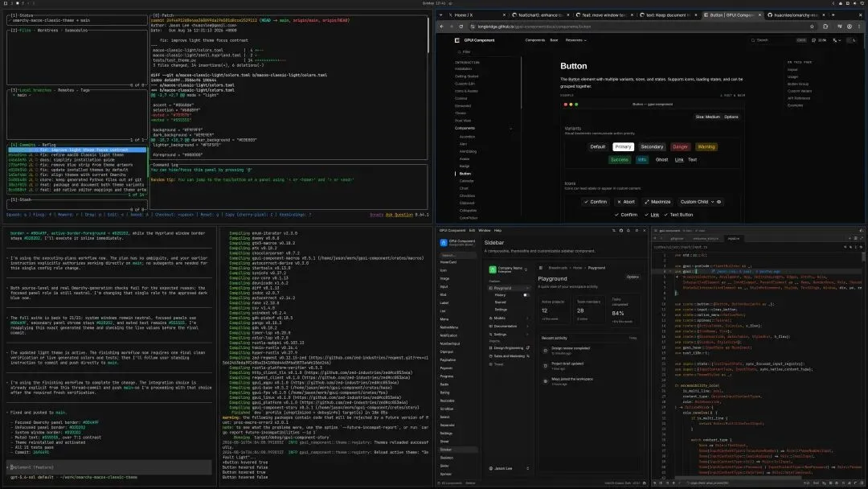
Task: Open the Resources dropdown in docs header
Action: tap(575, 40)
